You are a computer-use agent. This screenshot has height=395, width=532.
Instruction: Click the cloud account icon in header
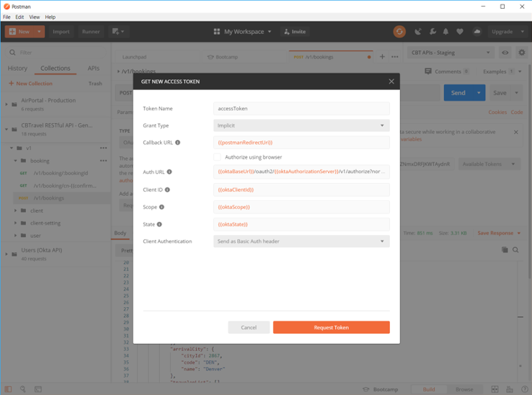pyautogui.click(x=477, y=32)
